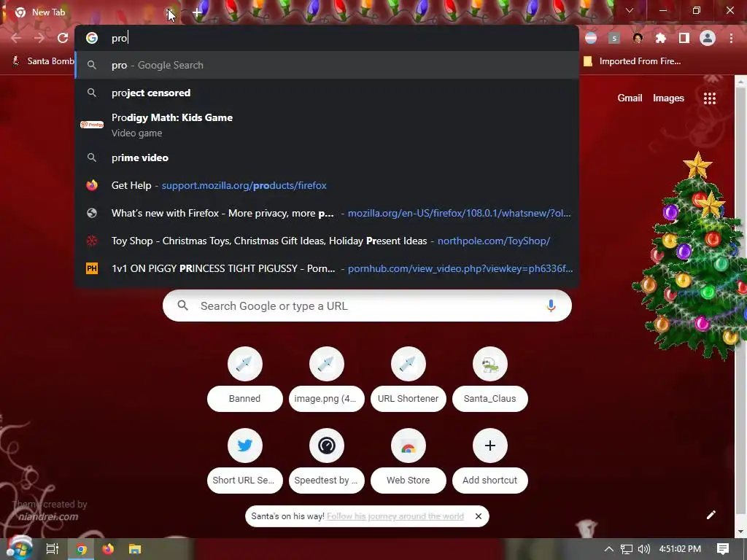The width and height of the screenshot is (747, 560).
Task: Open the image.png shortcut tile
Action: [x=326, y=379]
